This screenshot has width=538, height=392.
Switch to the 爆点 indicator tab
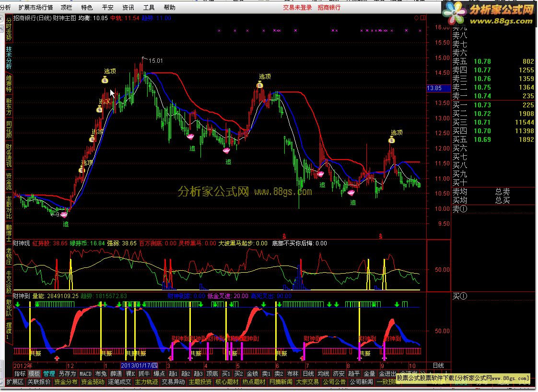(159, 374)
